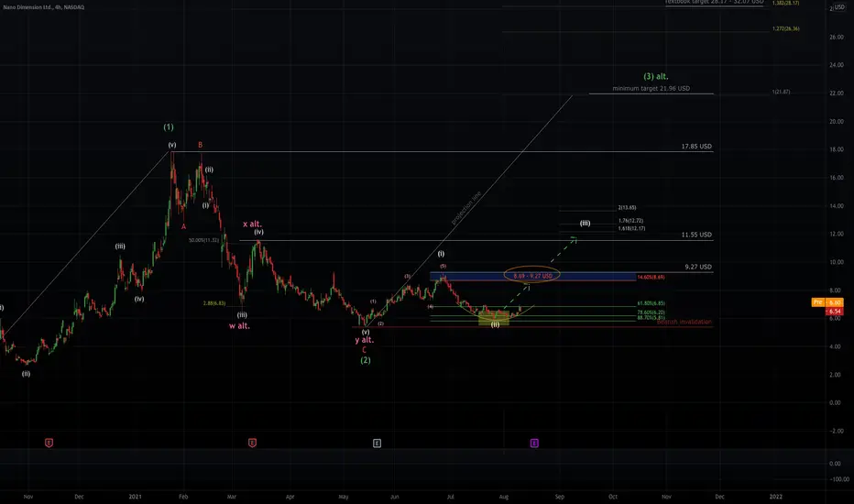Open the earliest red earnings E marker

point(49,444)
